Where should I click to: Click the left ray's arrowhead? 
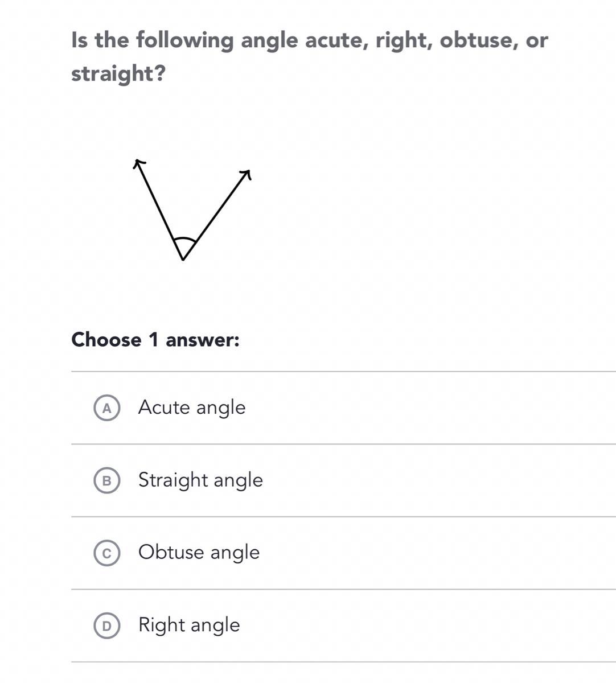pyautogui.click(x=138, y=164)
